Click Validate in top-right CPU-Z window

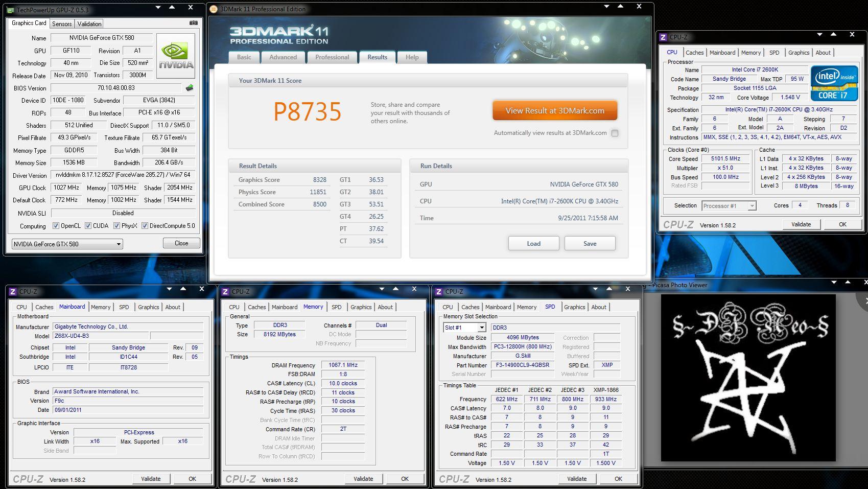[801, 224]
